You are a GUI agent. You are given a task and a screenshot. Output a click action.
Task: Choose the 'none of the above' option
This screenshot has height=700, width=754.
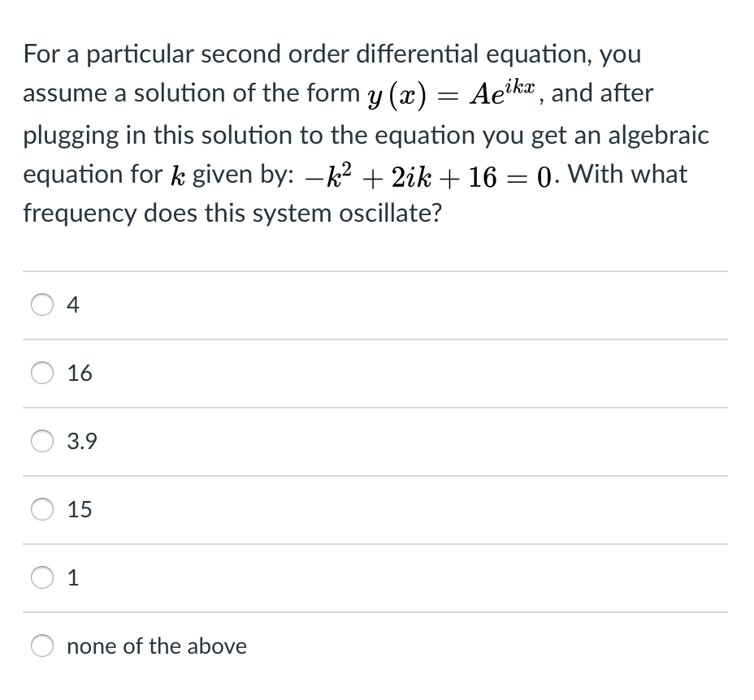[42, 646]
